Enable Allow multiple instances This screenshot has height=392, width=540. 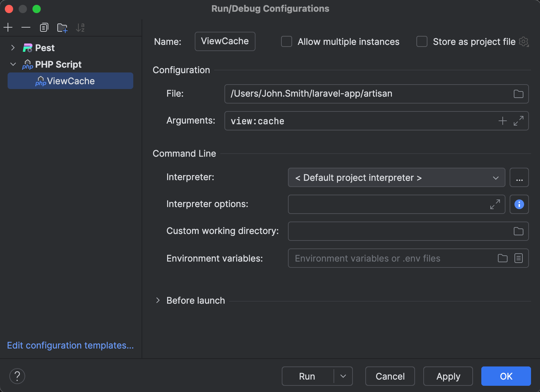pyautogui.click(x=286, y=41)
